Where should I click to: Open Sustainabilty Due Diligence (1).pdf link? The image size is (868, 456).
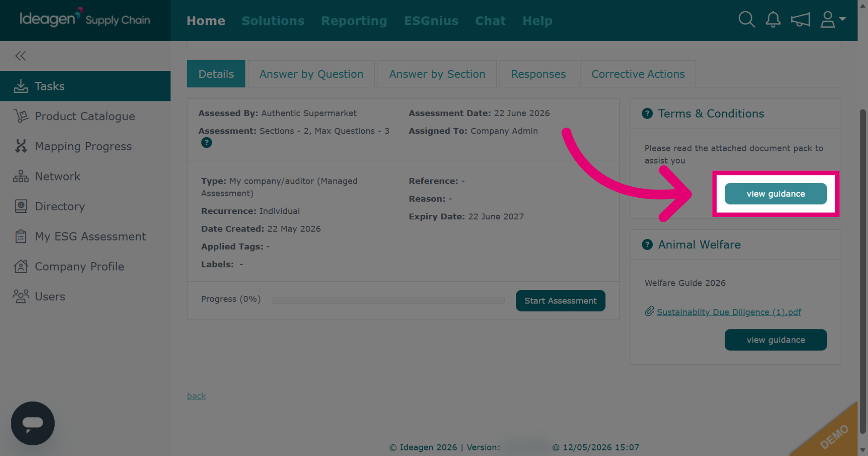[729, 312]
